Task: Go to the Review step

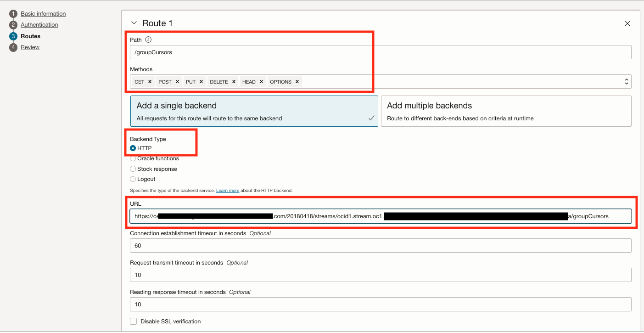Action: click(30, 47)
